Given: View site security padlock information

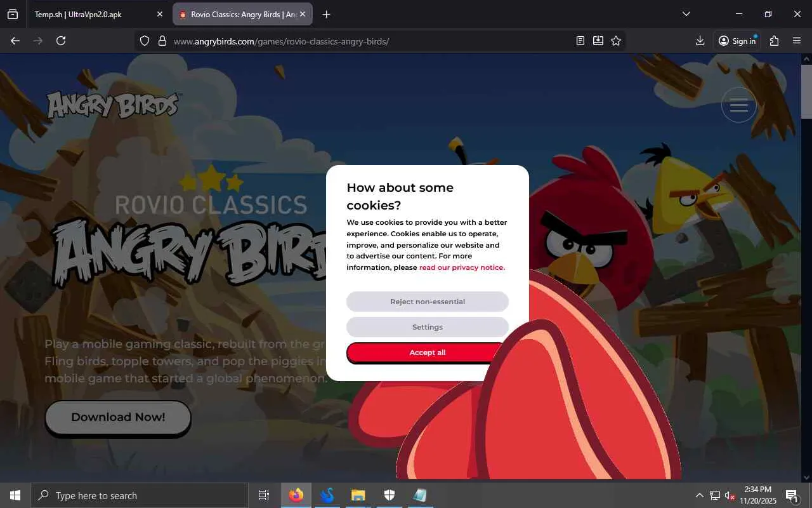Looking at the screenshot, I should pyautogui.click(x=162, y=41).
